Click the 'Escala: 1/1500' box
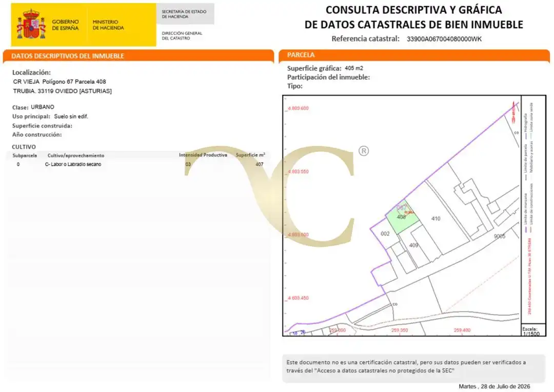This screenshot has width=554, height=392. (x=533, y=330)
